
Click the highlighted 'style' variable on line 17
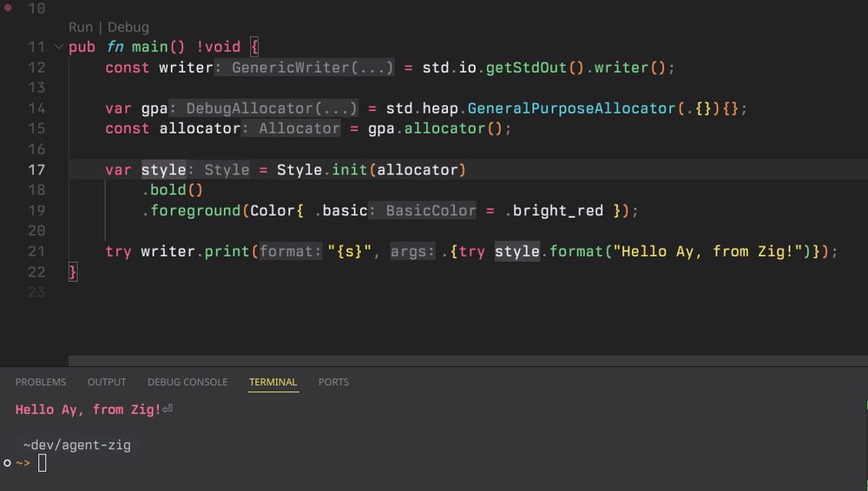click(x=164, y=169)
